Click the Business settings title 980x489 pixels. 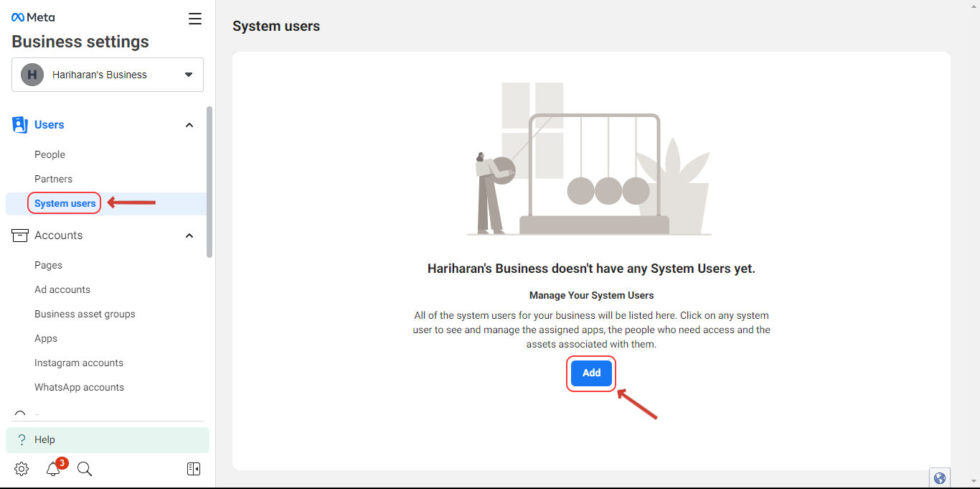pyautogui.click(x=80, y=42)
